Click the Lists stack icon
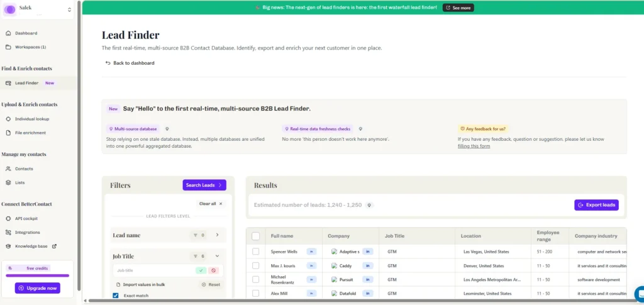Viewport: 644px width, 305px height. pos(8,182)
